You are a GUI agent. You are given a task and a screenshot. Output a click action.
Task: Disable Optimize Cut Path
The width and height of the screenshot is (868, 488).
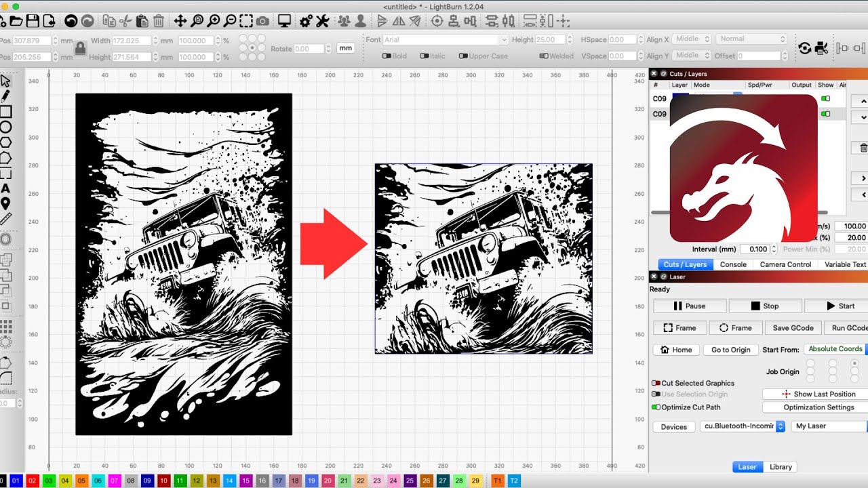coord(656,407)
